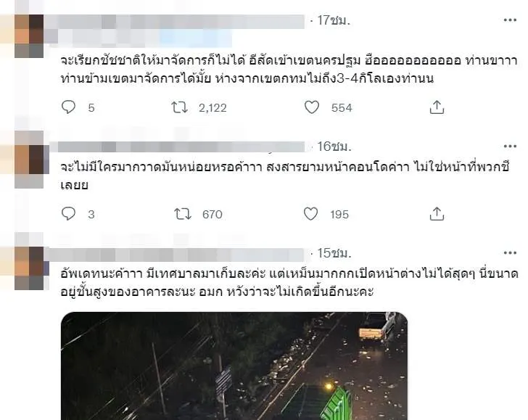Open the first tweet author's avatar
The width and height of the screenshot is (528, 420).
pos(29,36)
